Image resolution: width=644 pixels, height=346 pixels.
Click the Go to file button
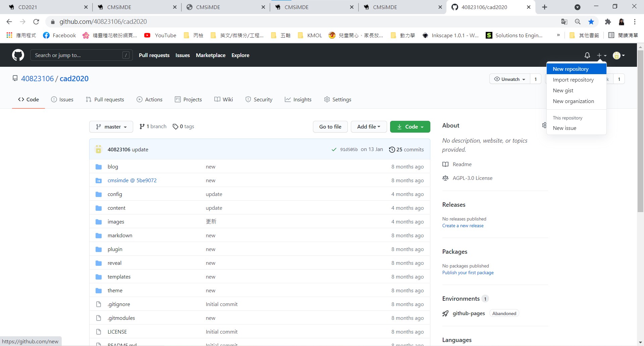click(330, 127)
